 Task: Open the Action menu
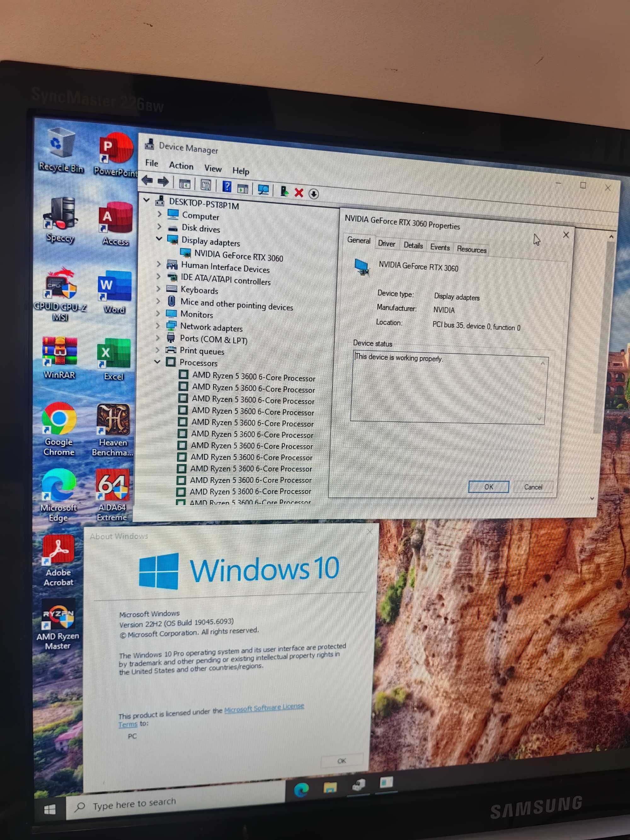(x=181, y=166)
